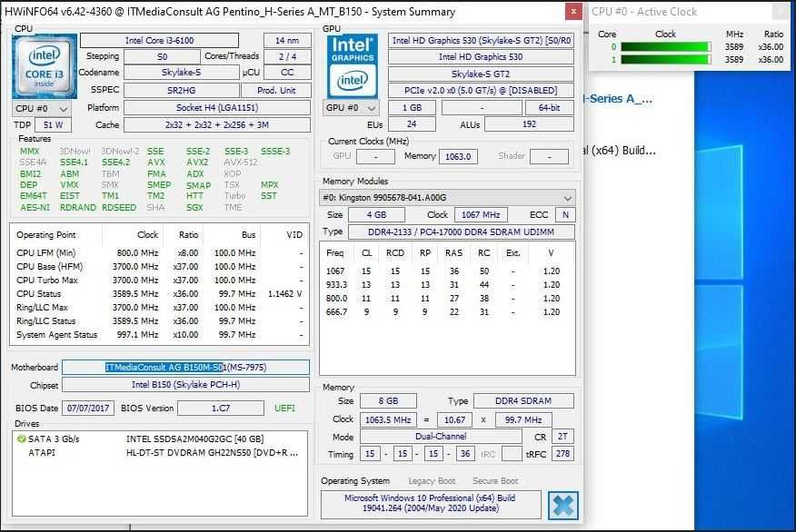Click the Intel HD Graphics 530 name field
Image resolution: width=796 pixels, height=532 pixels.
click(481, 57)
